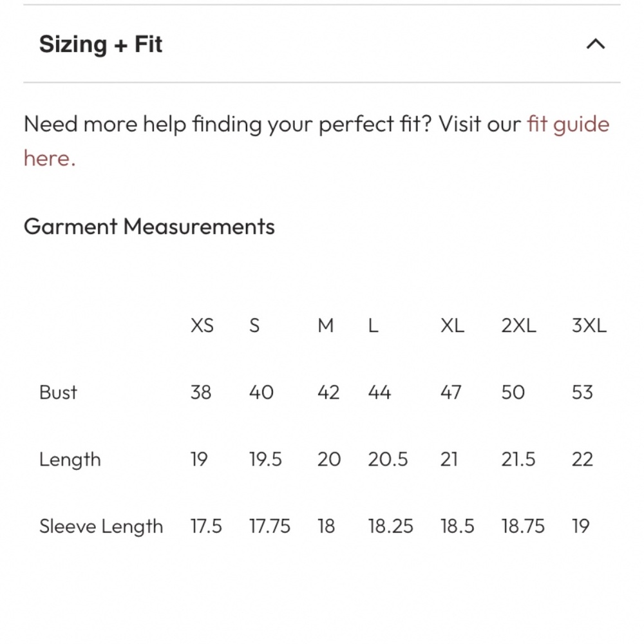The width and height of the screenshot is (644, 644).
Task: Click the 3XL size column header
Action: tap(589, 326)
